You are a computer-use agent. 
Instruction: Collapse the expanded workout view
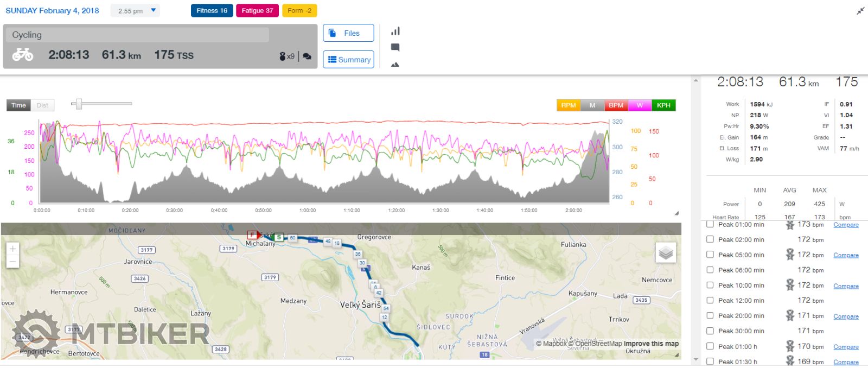[x=860, y=11]
